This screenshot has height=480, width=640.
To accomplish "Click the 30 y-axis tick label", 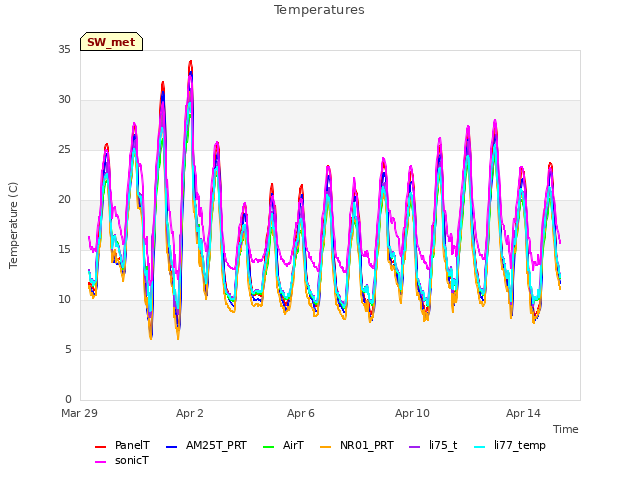I will tap(64, 100).
